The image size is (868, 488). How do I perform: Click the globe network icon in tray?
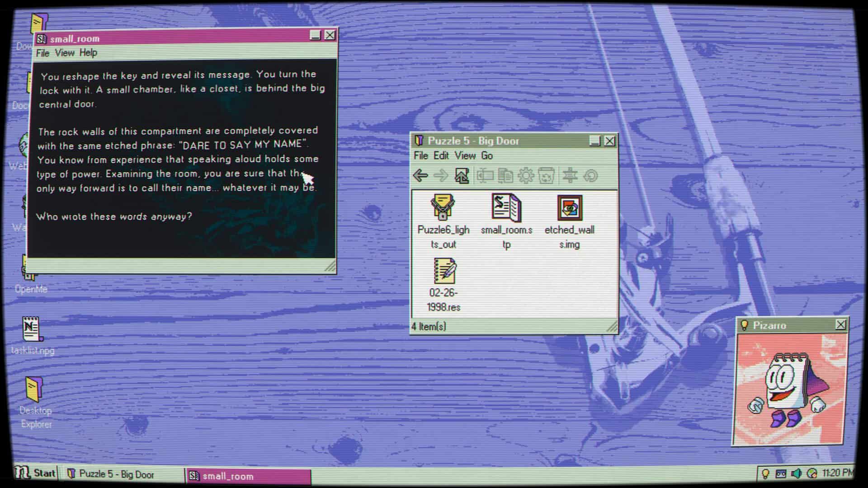click(x=812, y=474)
